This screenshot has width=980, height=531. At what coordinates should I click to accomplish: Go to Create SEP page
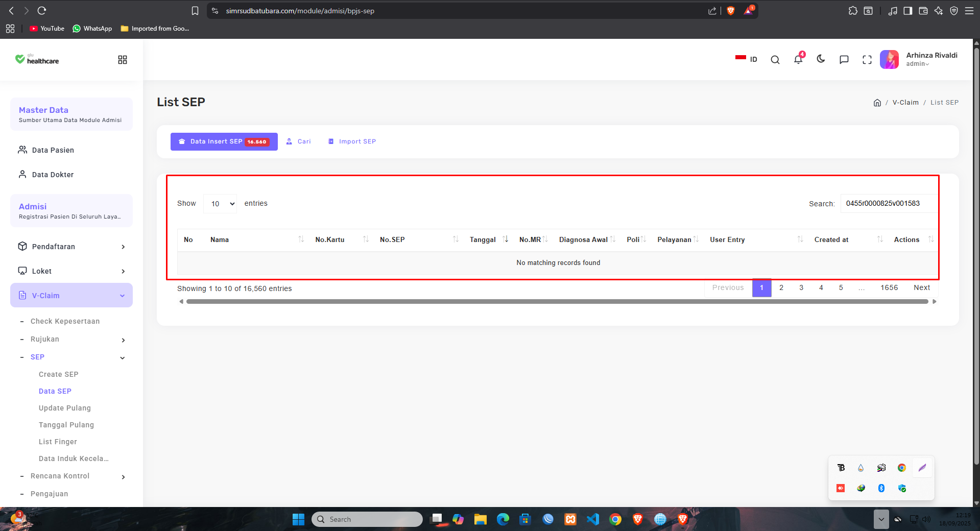59,374
